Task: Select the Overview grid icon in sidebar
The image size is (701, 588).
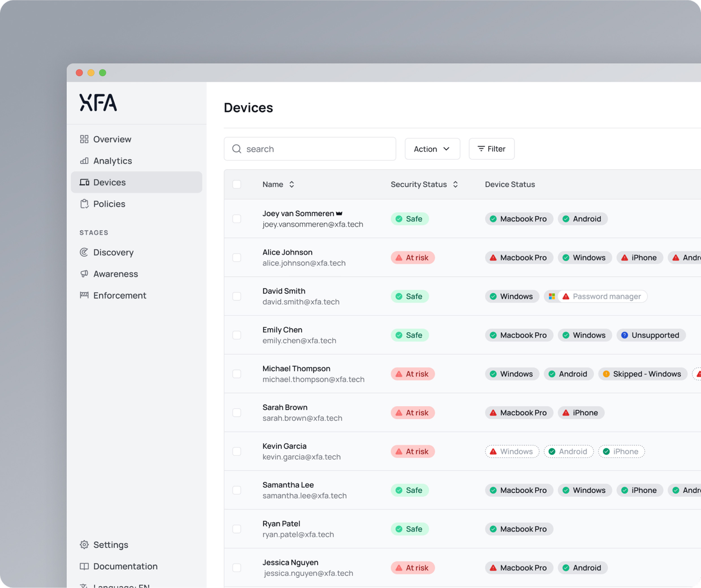Action: [x=85, y=139]
